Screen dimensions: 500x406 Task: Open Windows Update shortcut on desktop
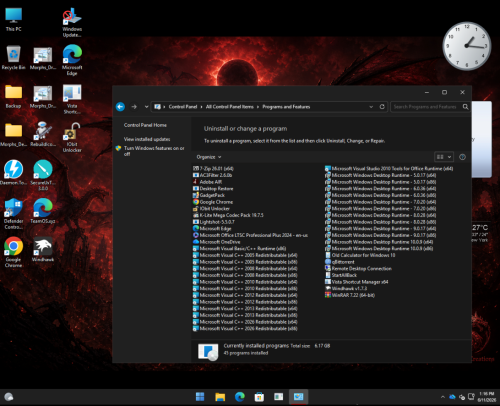pyautogui.click(x=72, y=23)
